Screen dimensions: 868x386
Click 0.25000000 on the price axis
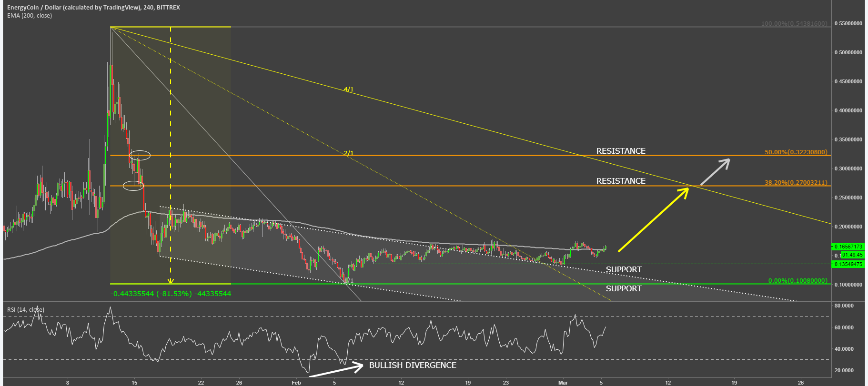(848, 198)
